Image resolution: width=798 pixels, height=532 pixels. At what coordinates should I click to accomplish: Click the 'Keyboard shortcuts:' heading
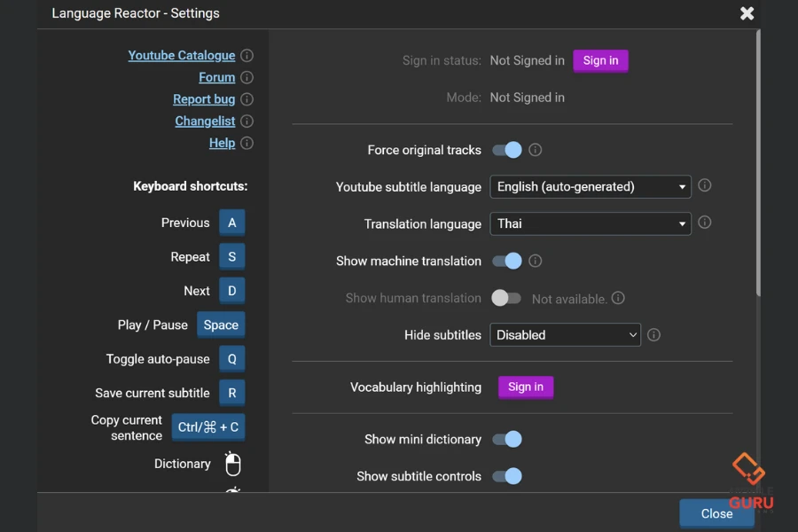[191, 186]
